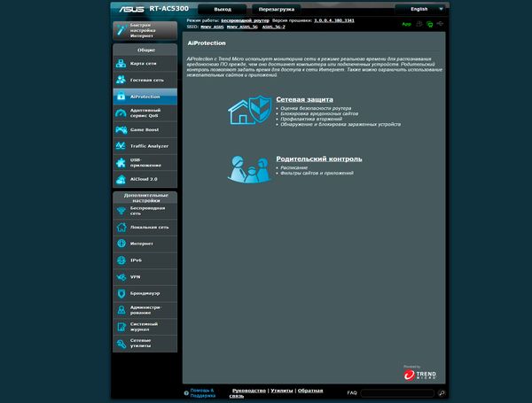Open IPv6 settings

pyautogui.click(x=145, y=260)
